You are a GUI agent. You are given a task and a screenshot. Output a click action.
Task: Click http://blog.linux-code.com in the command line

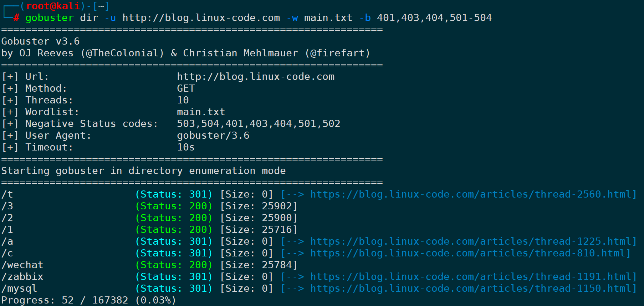(201, 18)
